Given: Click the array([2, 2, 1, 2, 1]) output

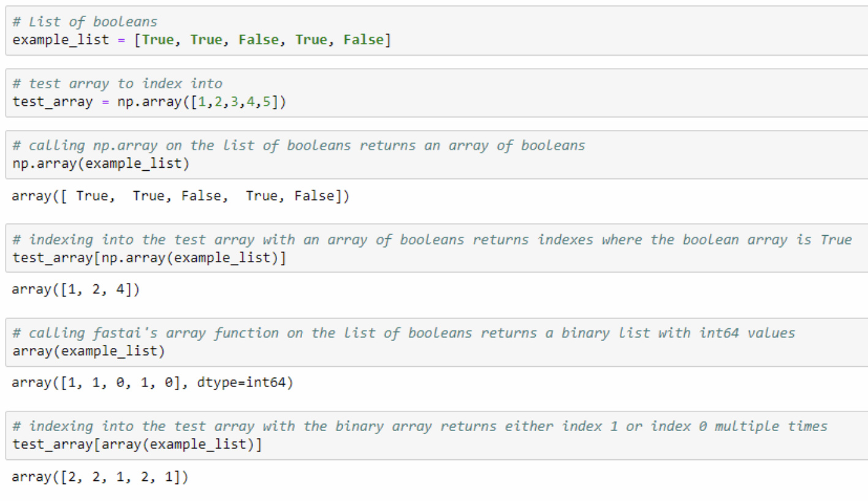Looking at the screenshot, I should [100, 477].
